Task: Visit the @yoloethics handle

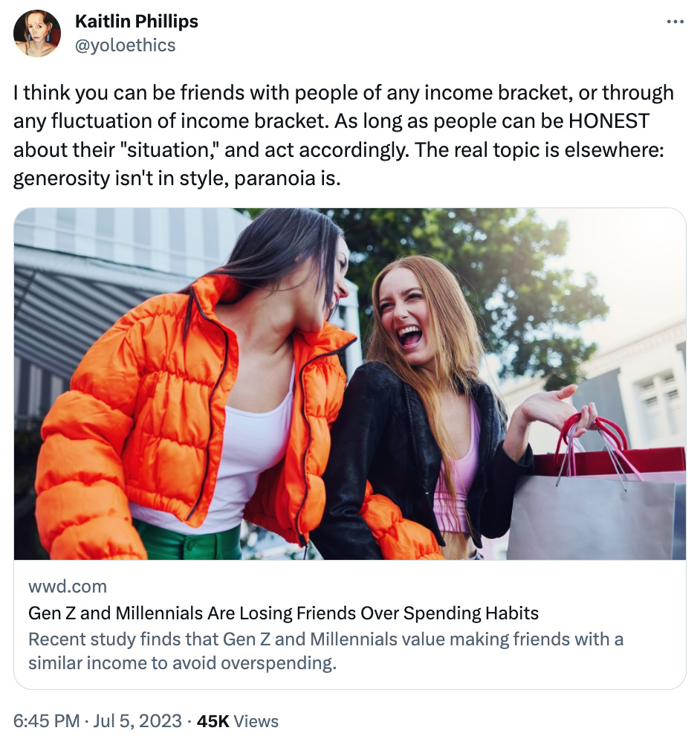Action: click(126, 45)
